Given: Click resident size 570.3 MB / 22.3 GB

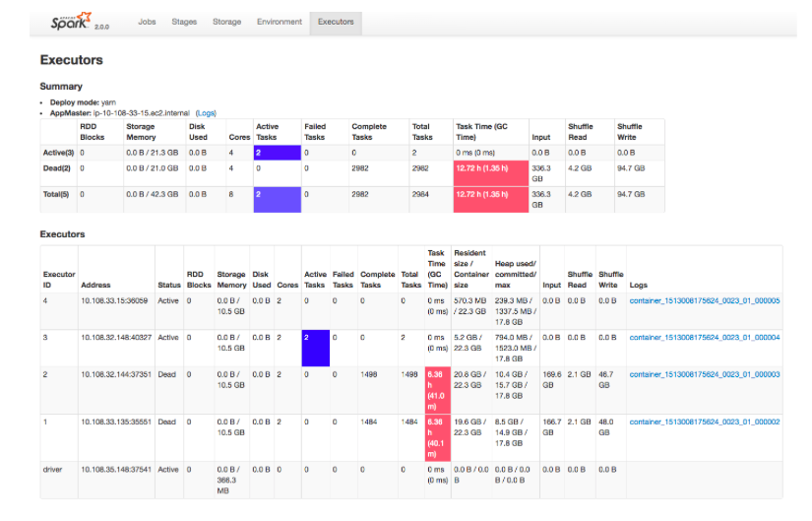Looking at the screenshot, I should (470, 306).
